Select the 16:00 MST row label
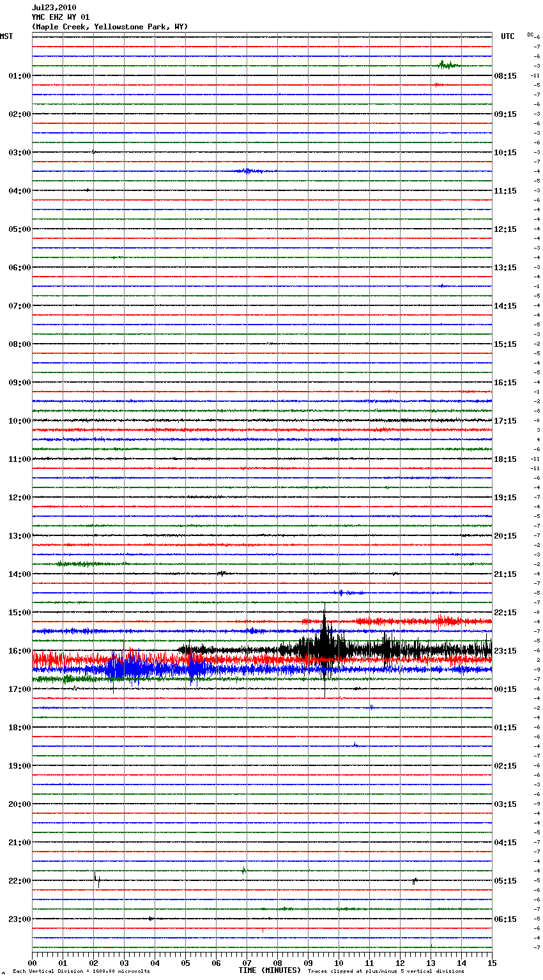This screenshot has width=543, height=980. coord(20,651)
